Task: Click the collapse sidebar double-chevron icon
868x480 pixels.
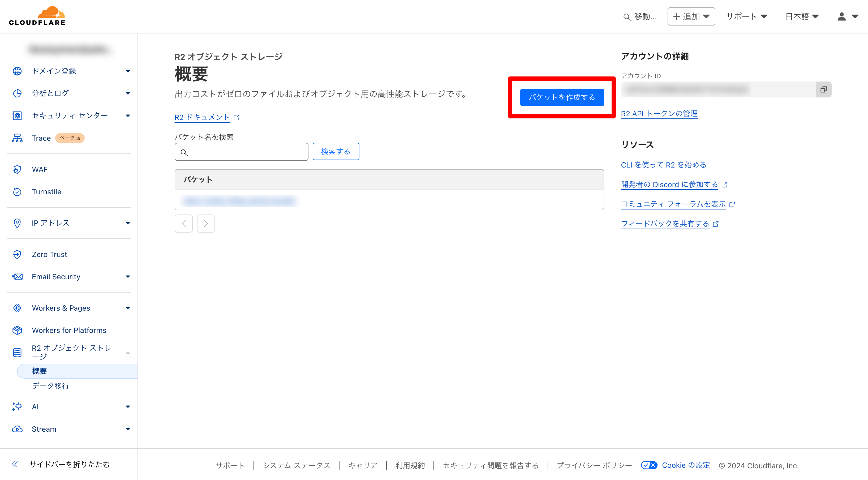Action: coord(15,465)
